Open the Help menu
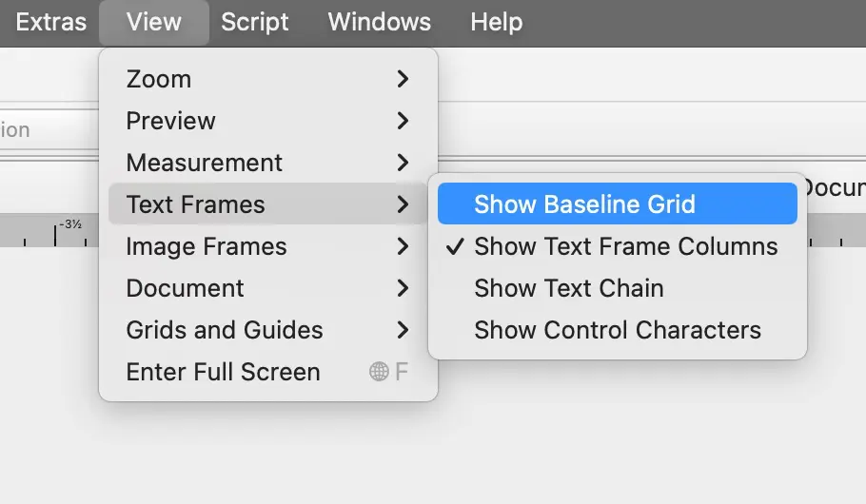866x504 pixels. (496, 22)
